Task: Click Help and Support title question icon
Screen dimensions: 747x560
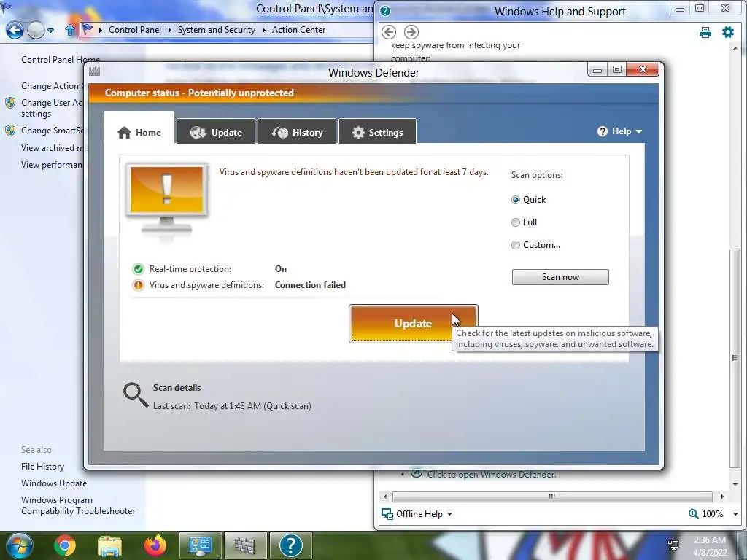Action: click(385, 11)
